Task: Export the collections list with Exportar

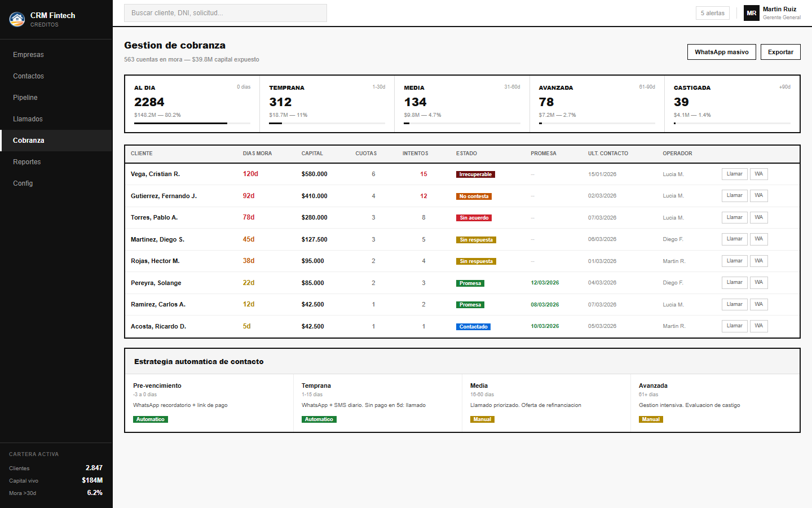Action: click(780, 52)
